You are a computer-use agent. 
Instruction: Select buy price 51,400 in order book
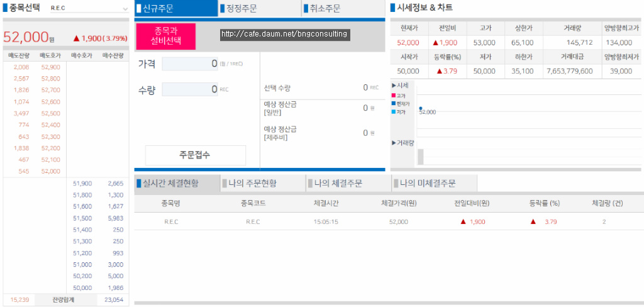(x=82, y=230)
